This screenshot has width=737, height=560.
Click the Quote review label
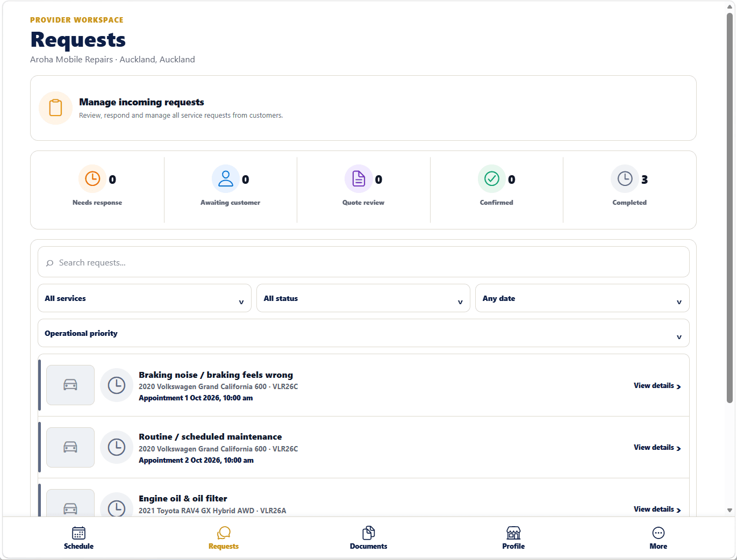[x=363, y=203]
